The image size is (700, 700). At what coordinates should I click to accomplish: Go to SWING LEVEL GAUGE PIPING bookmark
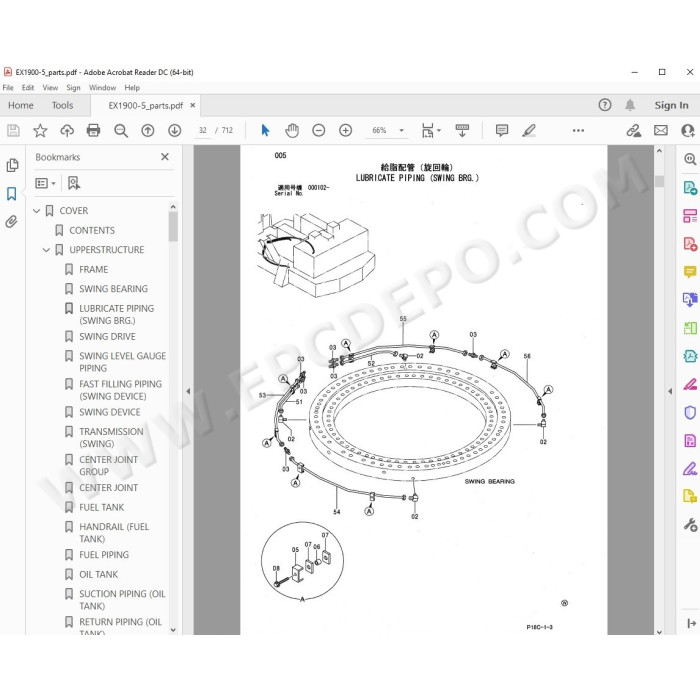point(122,362)
